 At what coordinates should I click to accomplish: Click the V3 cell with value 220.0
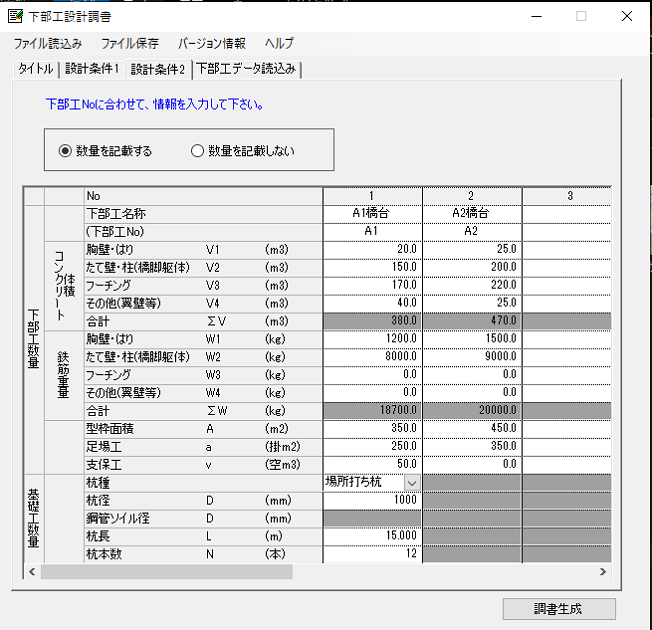click(x=472, y=285)
